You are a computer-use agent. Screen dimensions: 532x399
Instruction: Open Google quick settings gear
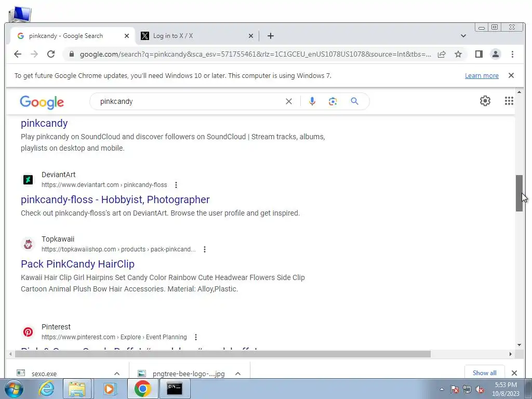(485, 101)
